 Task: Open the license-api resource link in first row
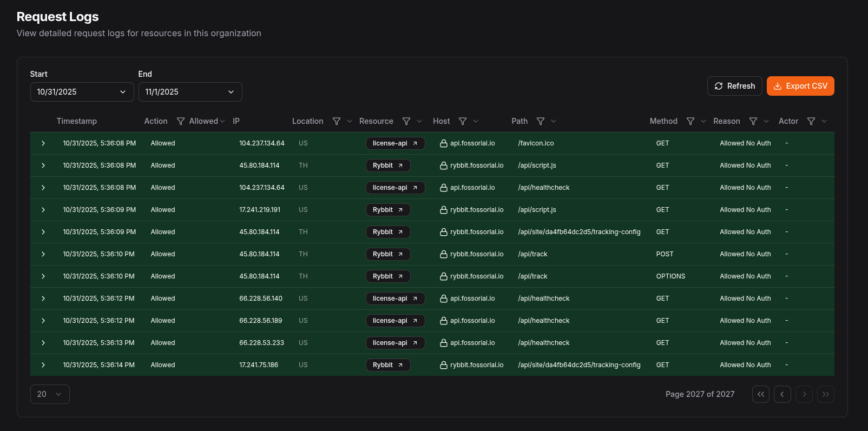[395, 143]
